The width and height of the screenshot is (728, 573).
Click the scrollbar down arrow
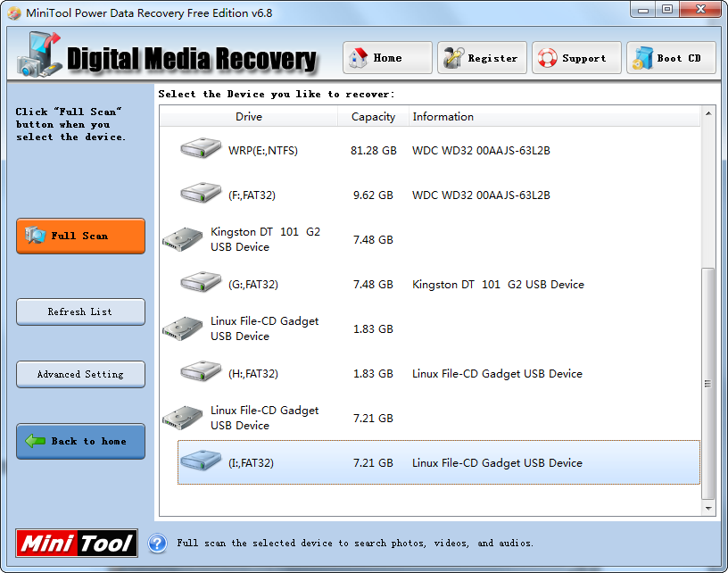(708, 509)
